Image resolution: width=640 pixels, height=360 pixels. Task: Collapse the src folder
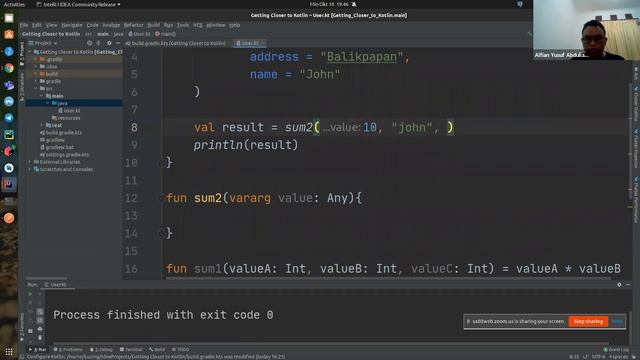tap(36, 89)
